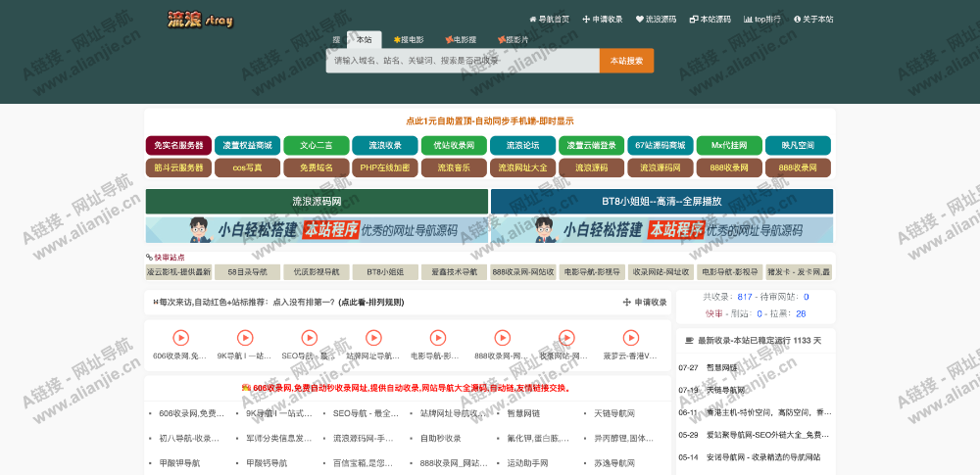Image resolution: width=980 pixels, height=475 pixels.
Task: Click the 映凡空间 tag button
Action: [x=798, y=146]
